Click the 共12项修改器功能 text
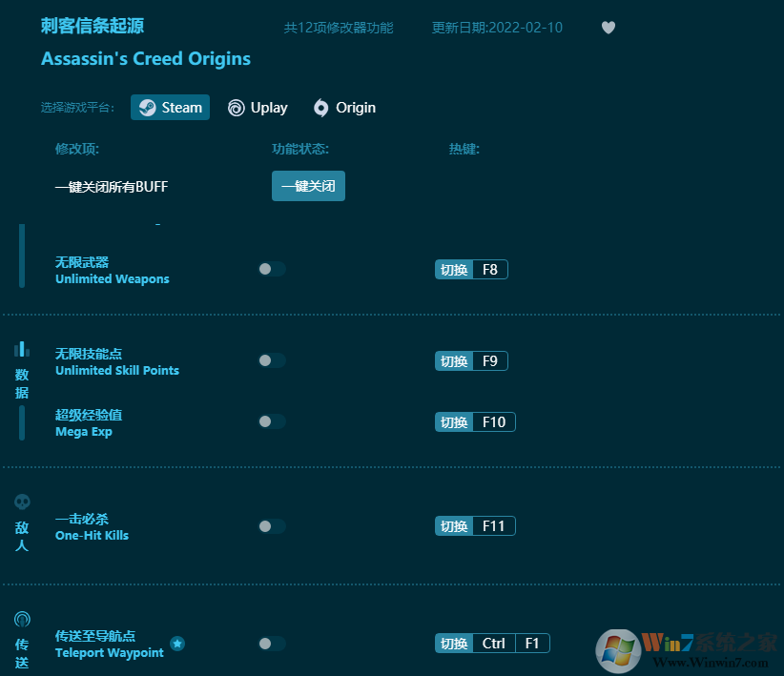This screenshot has width=784, height=676. click(x=339, y=28)
